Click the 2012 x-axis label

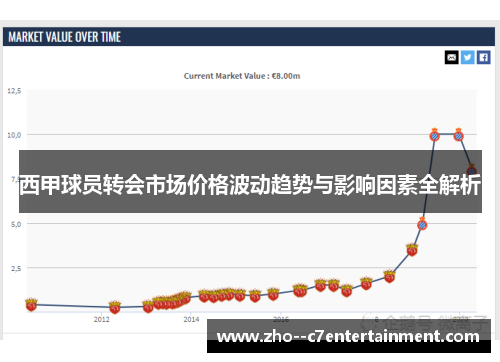(x=102, y=319)
